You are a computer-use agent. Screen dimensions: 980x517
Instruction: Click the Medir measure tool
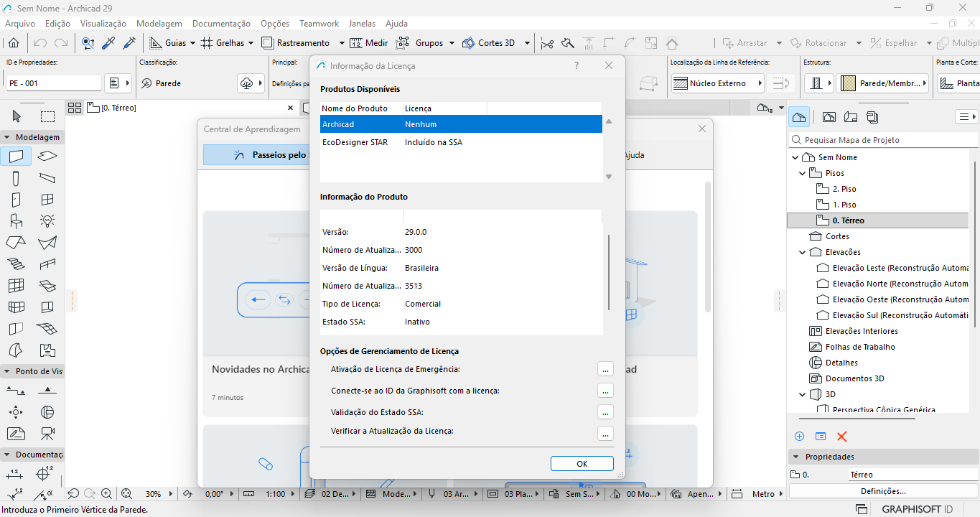(368, 43)
